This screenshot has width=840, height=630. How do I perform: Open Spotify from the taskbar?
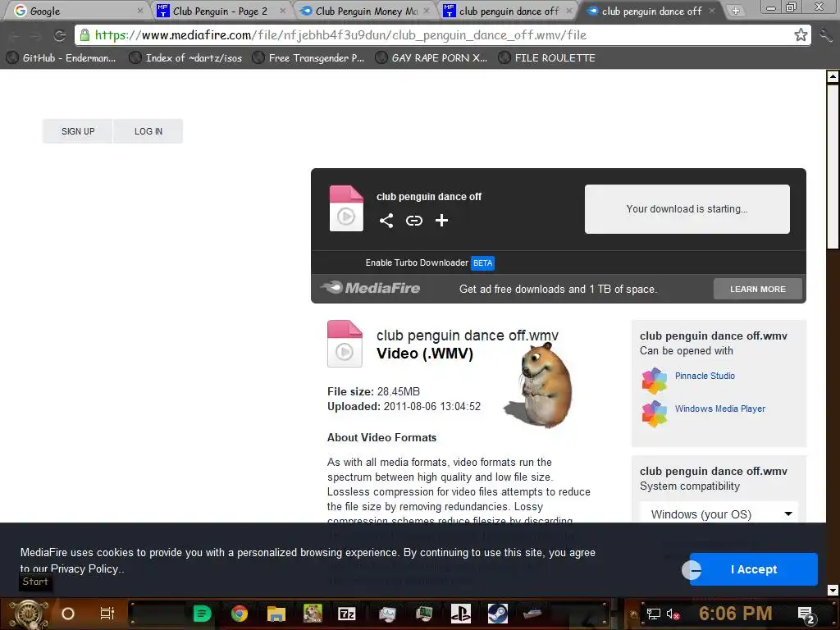(202, 614)
